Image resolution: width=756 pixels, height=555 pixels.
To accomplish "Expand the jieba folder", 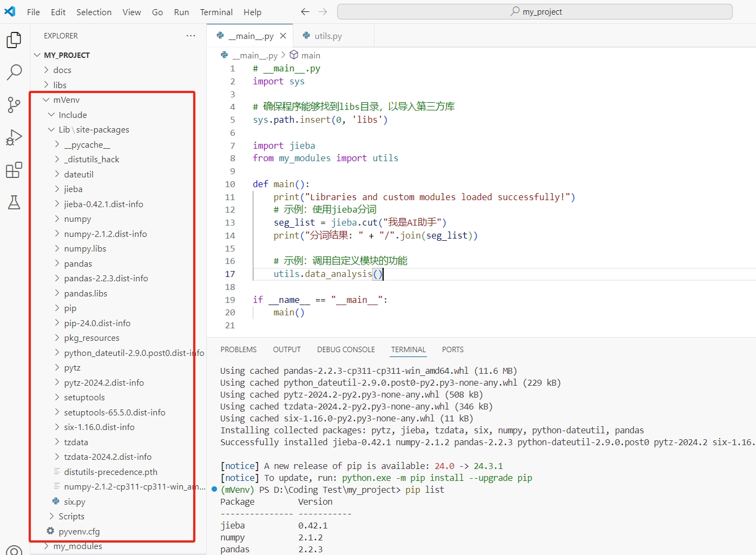I will (x=118, y=189).
